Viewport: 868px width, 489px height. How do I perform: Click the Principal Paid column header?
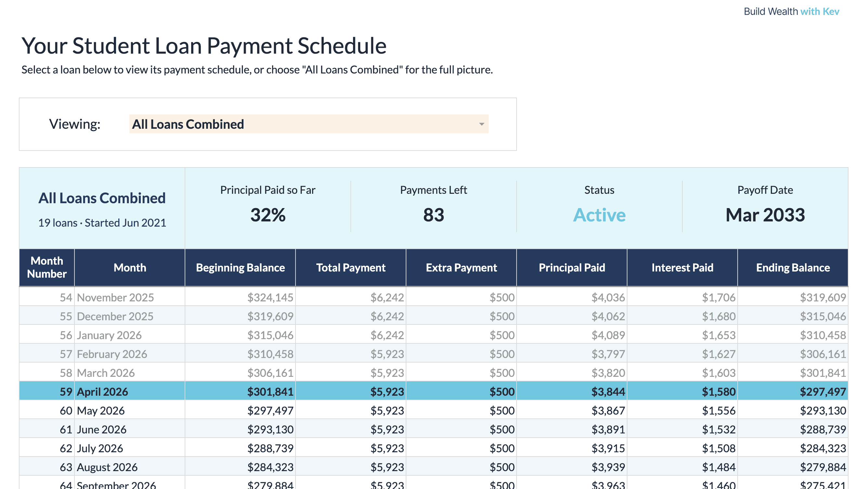572,268
